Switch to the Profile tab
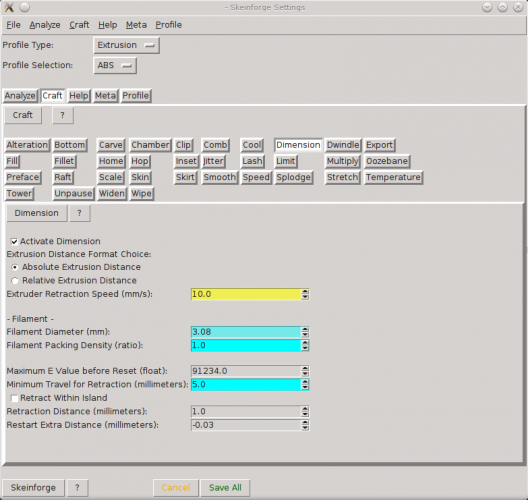Screen dimensions: 528x500 [136, 96]
